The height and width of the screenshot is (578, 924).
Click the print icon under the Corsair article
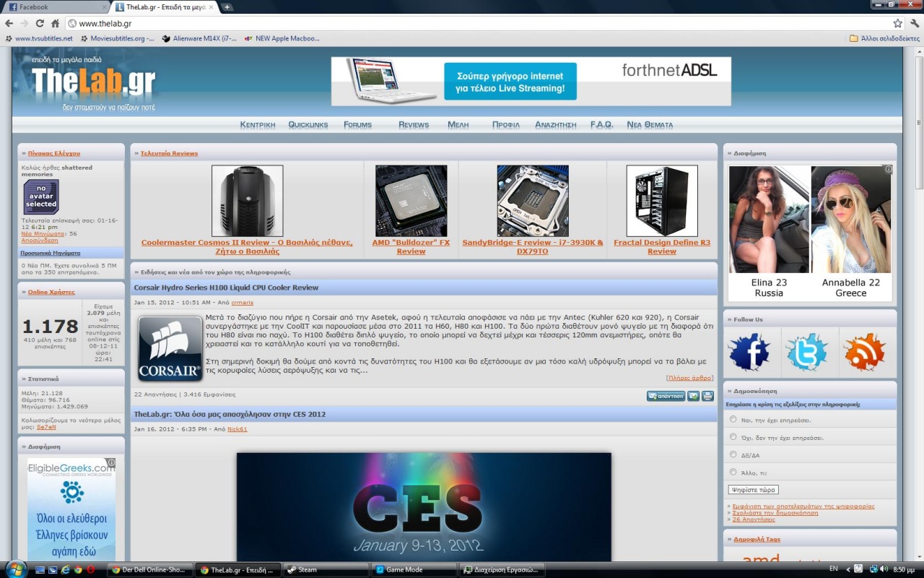707,396
